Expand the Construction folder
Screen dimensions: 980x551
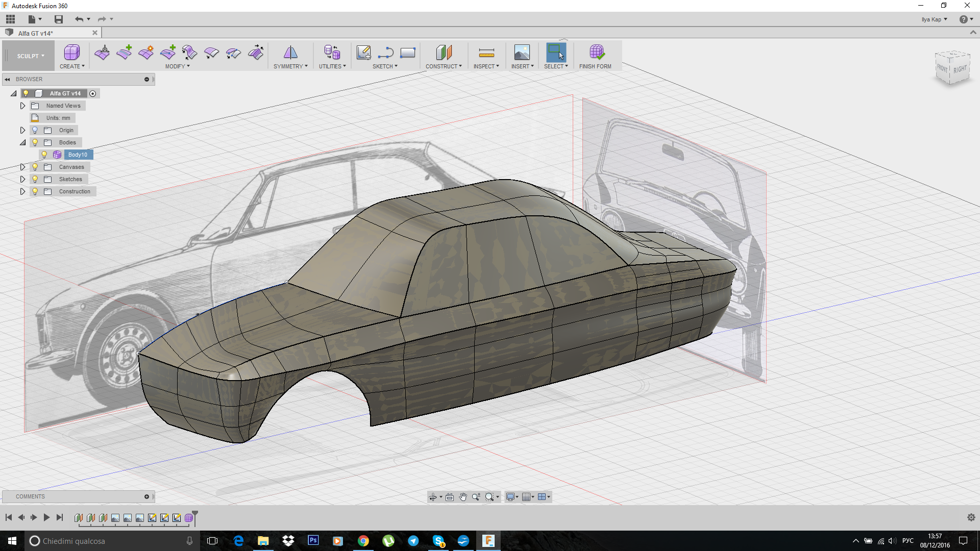(x=22, y=191)
